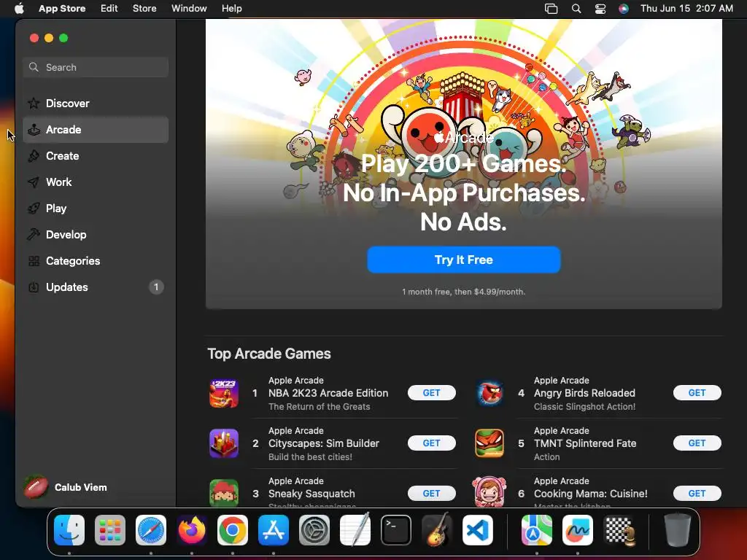The image size is (747, 560).
Task: Open the Window menu
Action: click(x=189, y=9)
